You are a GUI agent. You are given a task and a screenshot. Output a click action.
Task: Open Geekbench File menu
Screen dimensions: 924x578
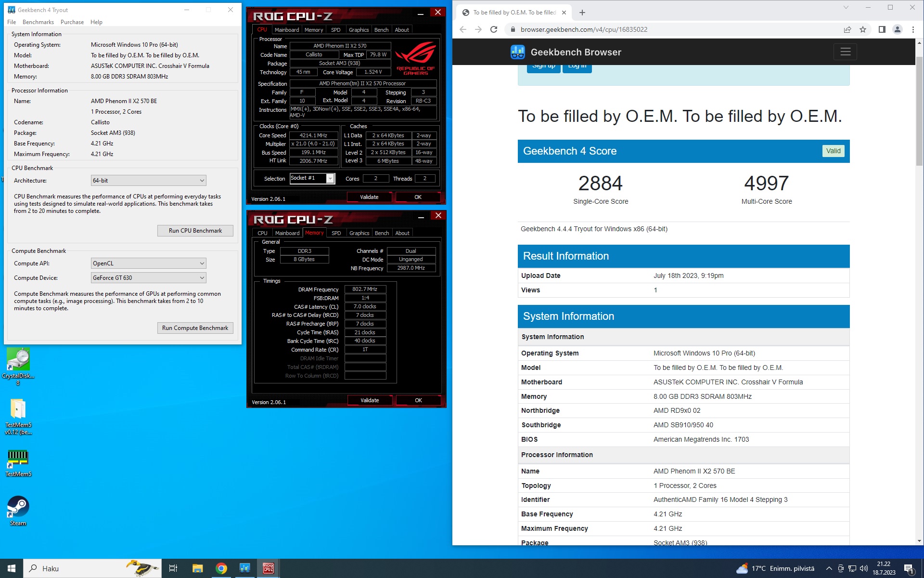(12, 22)
